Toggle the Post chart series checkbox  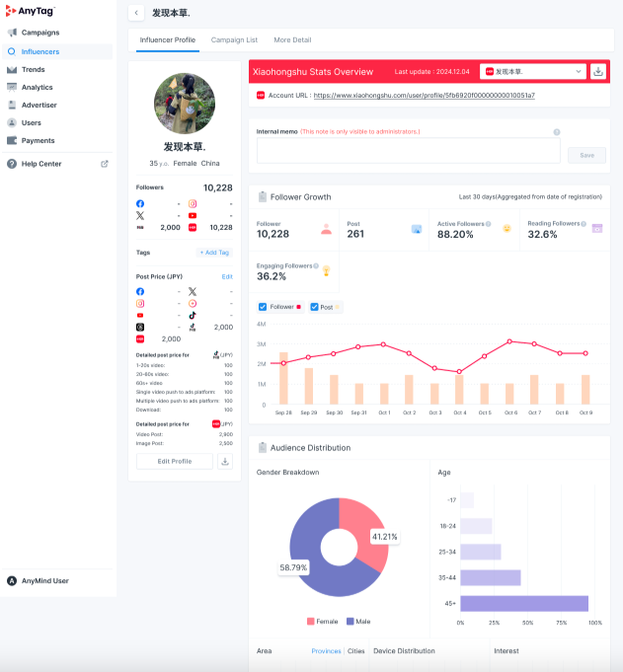coord(314,307)
